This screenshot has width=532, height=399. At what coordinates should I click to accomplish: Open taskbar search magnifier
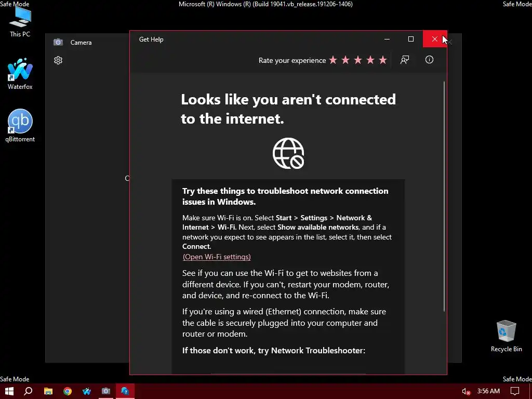(x=29, y=391)
